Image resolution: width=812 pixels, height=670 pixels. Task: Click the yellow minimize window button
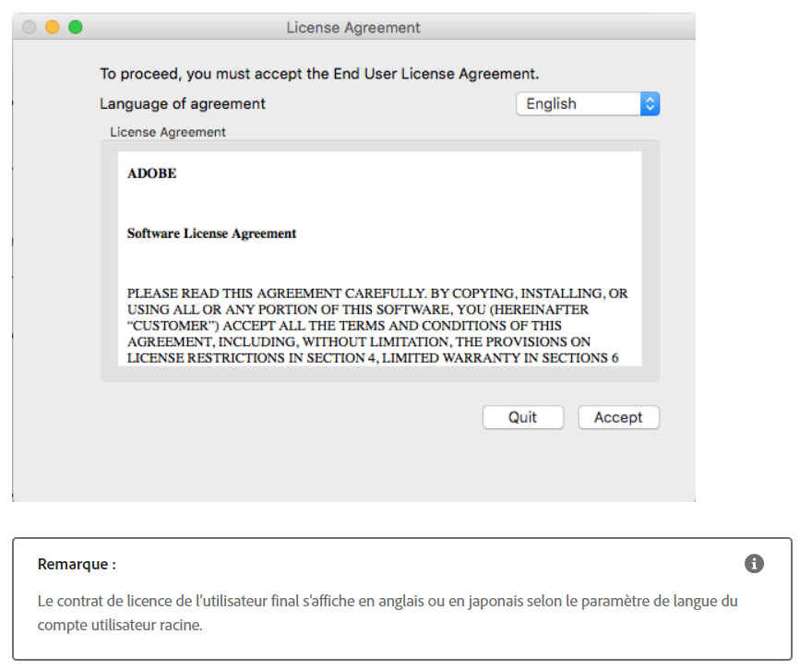[53, 27]
